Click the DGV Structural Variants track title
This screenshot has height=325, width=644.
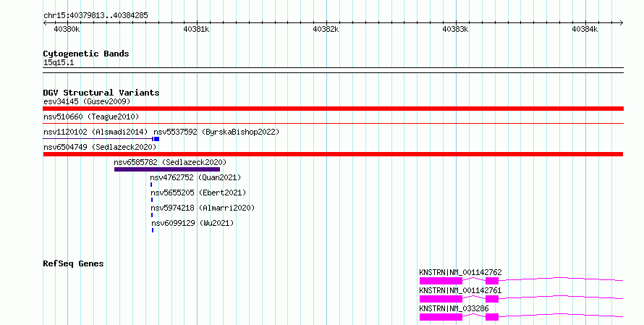[x=101, y=93]
